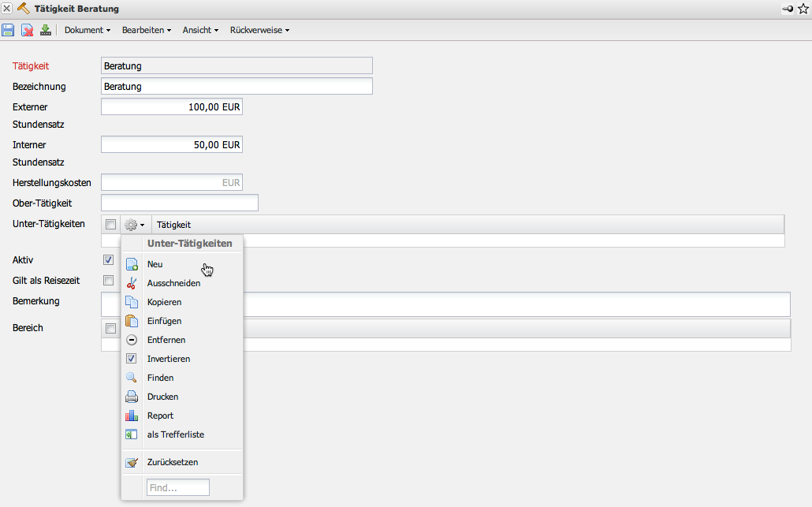Click the Bemerkung text area
Screen dimensions: 812x507
(446, 304)
